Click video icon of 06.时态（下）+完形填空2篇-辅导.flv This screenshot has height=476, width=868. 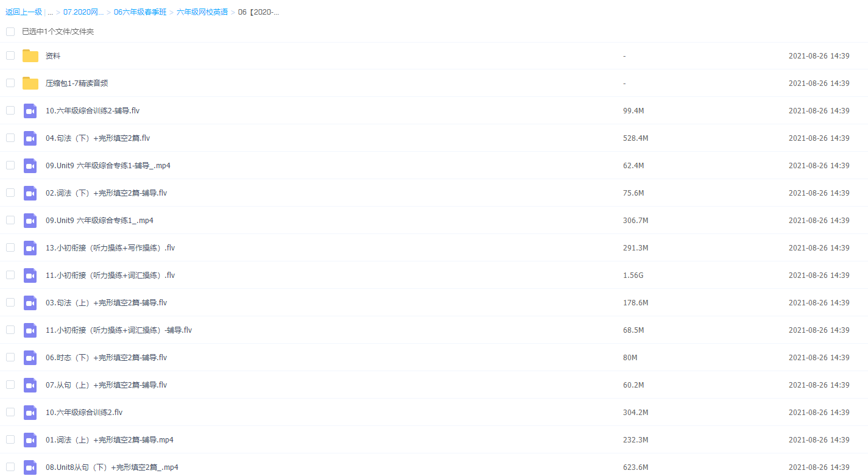30,358
